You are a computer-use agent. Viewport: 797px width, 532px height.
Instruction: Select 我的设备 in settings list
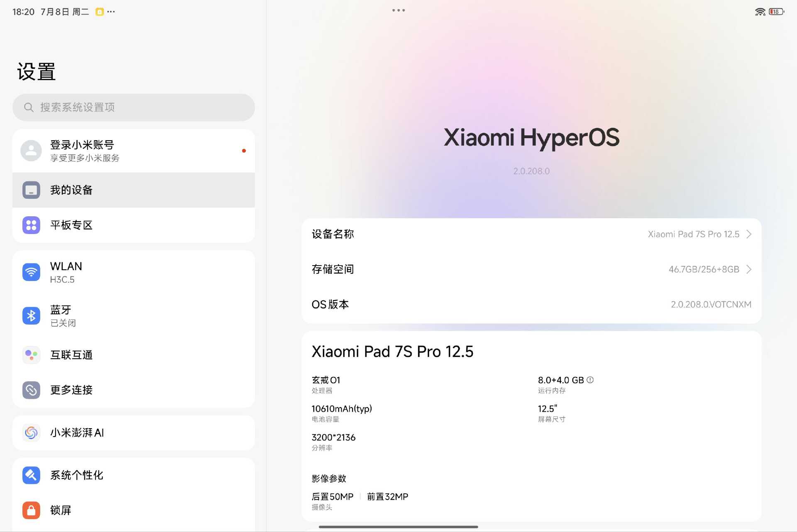coord(134,190)
